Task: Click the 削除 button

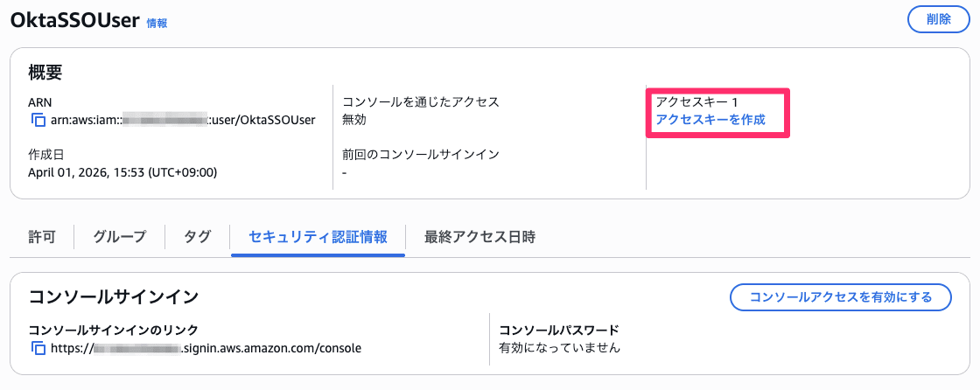Action: [939, 19]
